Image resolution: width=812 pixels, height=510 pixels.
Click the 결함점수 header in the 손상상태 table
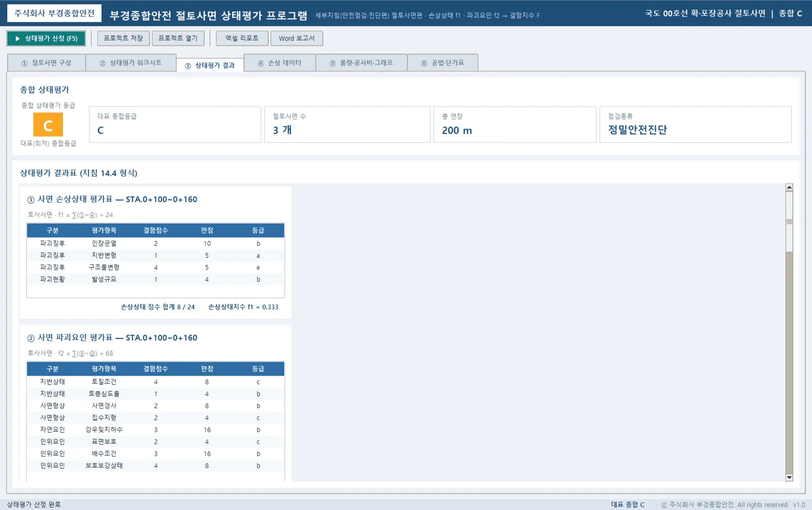(x=156, y=231)
